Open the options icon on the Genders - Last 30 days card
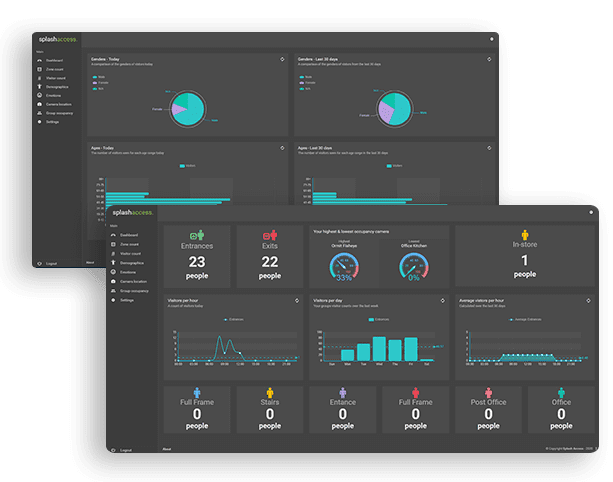Image resolution: width=613 pixels, height=482 pixels. click(489, 59)
